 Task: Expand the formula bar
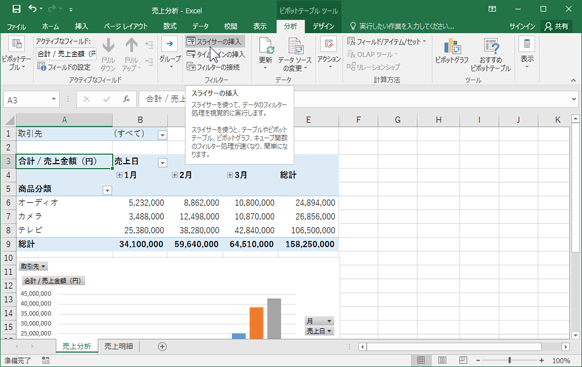tap(574, 99)
